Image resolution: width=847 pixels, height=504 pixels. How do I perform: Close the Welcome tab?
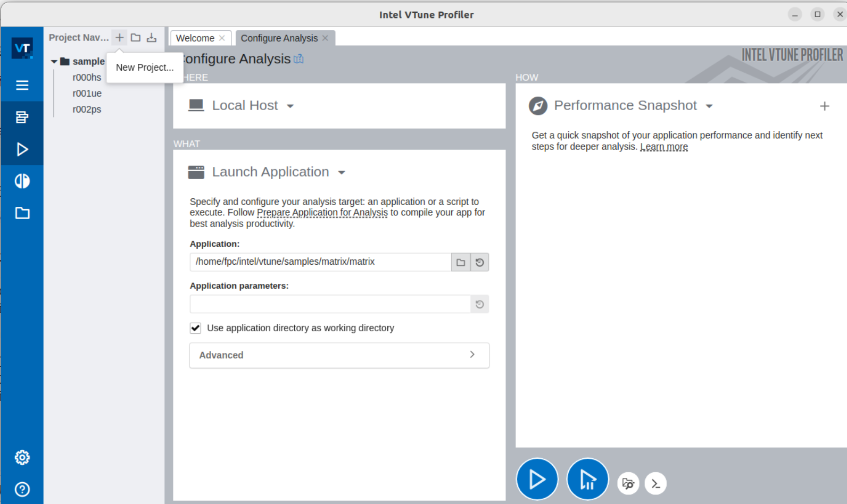pos(222,38)
